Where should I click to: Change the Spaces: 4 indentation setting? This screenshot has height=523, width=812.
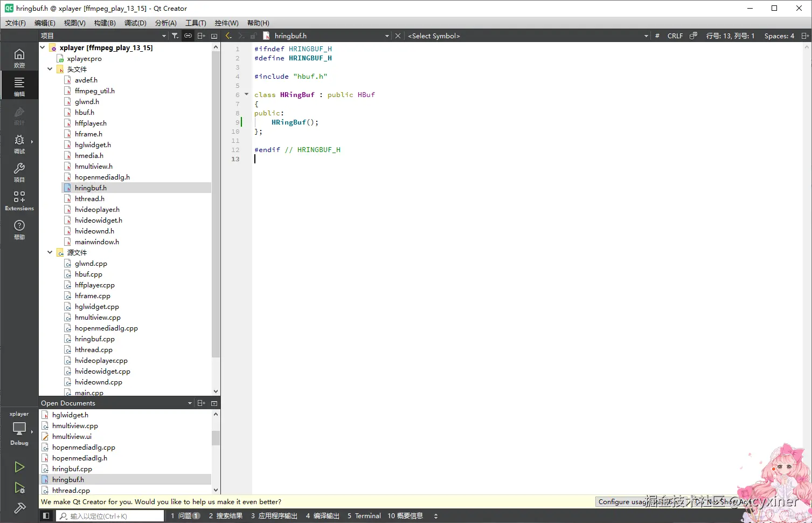coord(779,36)
